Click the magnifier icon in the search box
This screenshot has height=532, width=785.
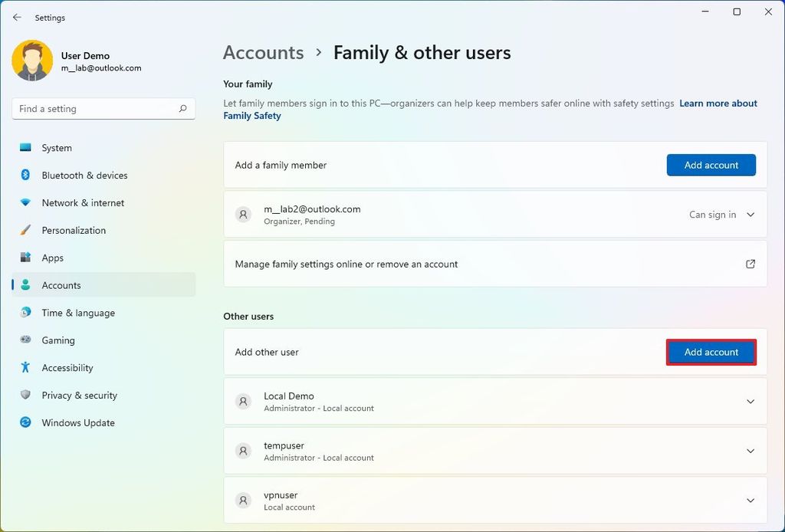coord(183,108)
